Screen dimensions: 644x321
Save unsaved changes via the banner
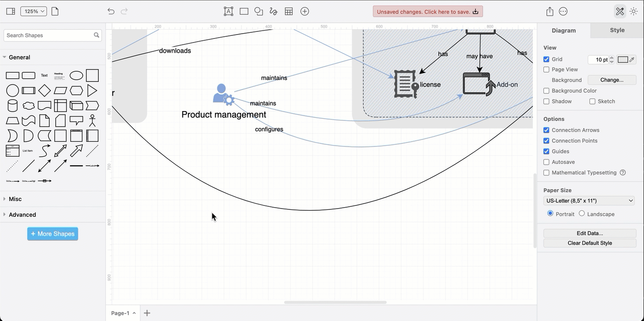pyautogui.click(x=427, y=11)
